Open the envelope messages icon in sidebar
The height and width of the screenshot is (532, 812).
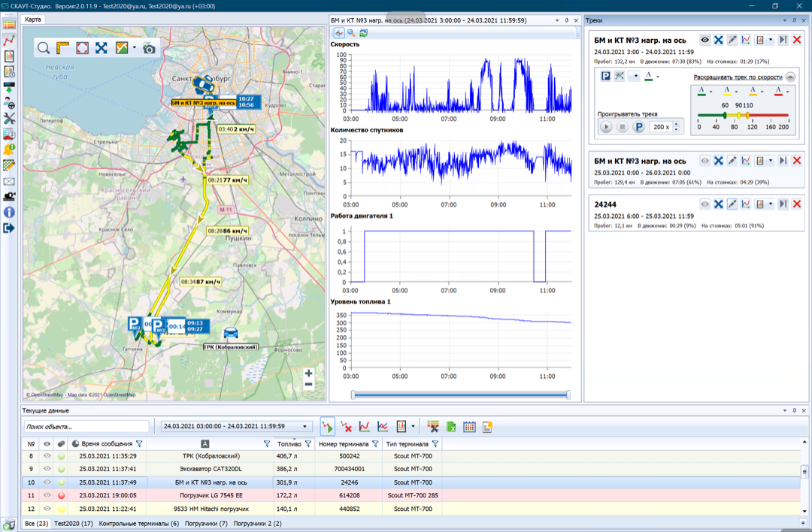point(9,182)
